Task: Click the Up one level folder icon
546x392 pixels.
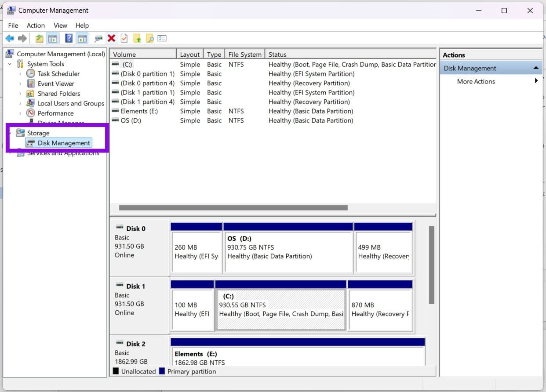Action: click(40, 38)
